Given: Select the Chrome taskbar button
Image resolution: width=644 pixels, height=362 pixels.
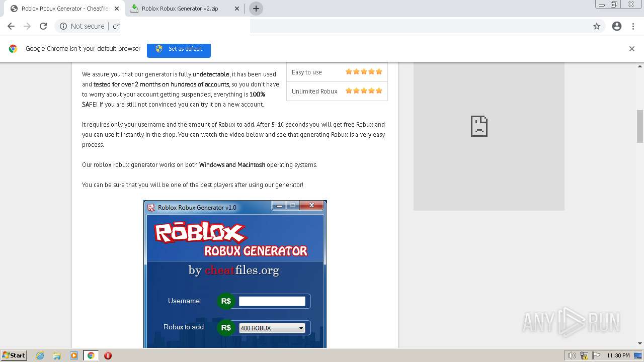Looking at the screenshot, I should click(x=91, y=355).
